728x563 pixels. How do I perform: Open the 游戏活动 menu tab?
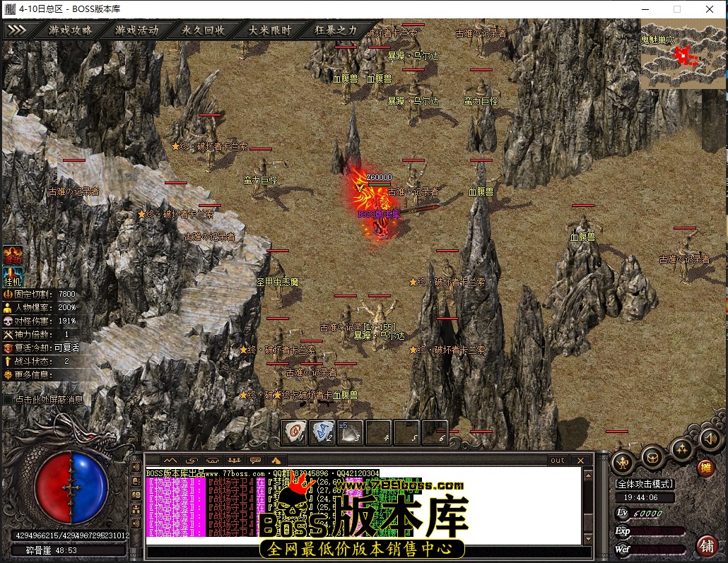click(136, 30)
